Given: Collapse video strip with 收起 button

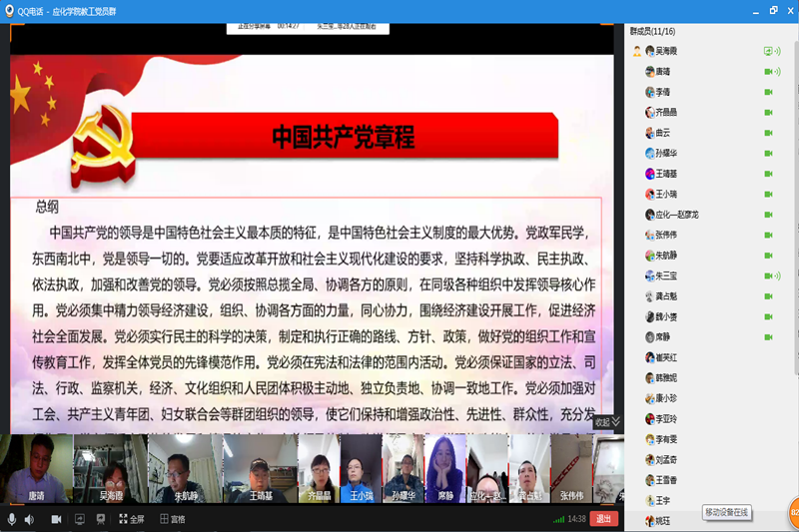Looking at the screenshot, I should pyautogui.click(x=607, y=422).
